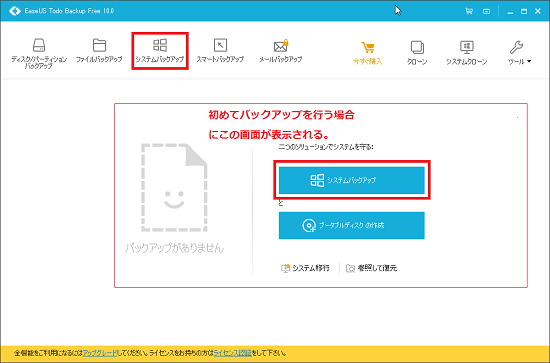Click the バックアップがありません placeholder text
Image resolution: width=550 pixels, height=363 pixels.
point(174,248)
